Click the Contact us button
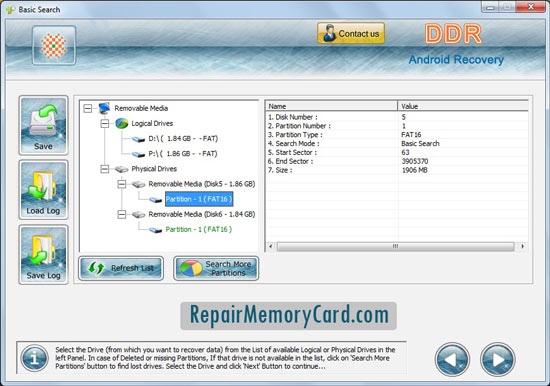The width and height of the screenshot is (550, 386). click(351, 33)
